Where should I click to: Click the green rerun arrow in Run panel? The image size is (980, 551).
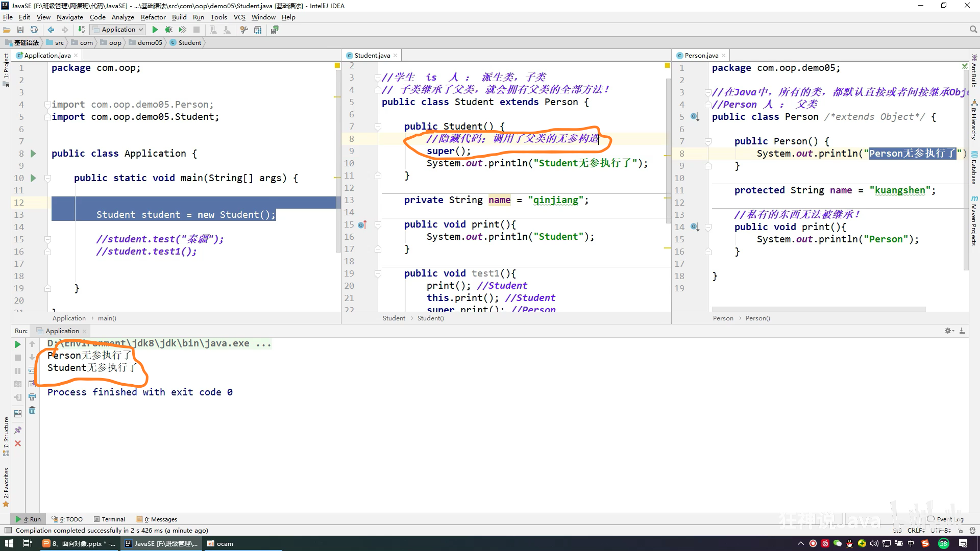pos(18,344)
